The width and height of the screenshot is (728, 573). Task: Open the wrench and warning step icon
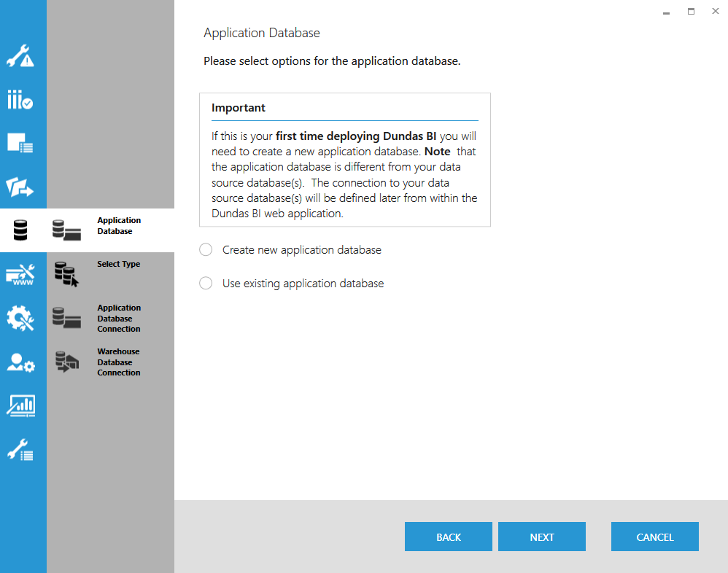(x=20, y=56)
